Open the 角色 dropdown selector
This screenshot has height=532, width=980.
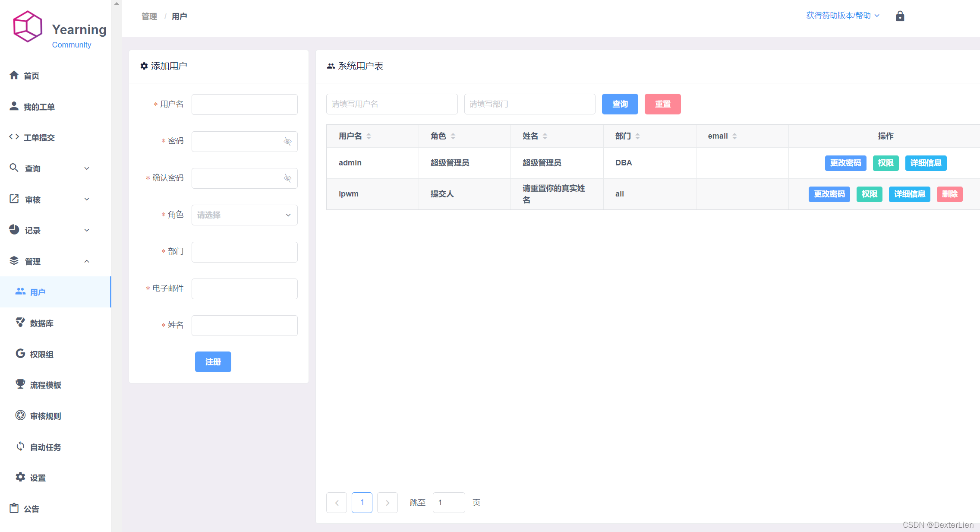[244, 215]
